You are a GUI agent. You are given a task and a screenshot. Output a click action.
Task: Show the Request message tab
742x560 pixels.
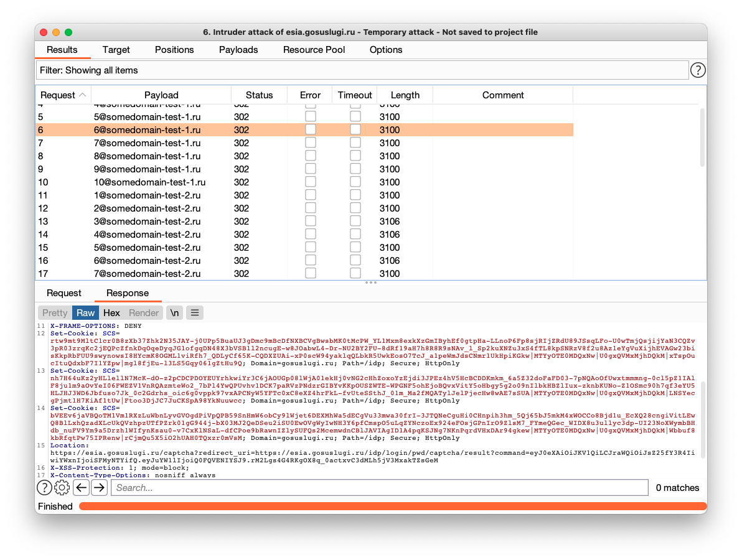pos(64,293)
